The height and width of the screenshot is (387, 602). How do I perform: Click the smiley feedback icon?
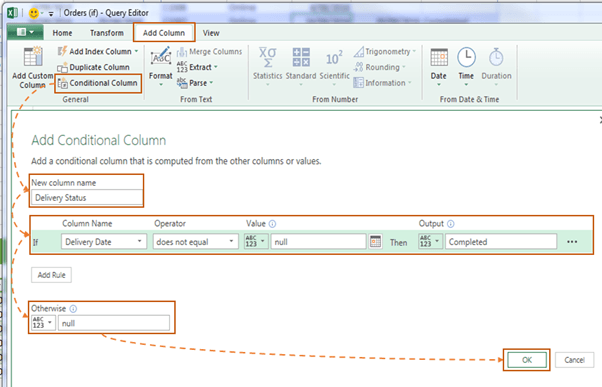(x=34, y=13)
